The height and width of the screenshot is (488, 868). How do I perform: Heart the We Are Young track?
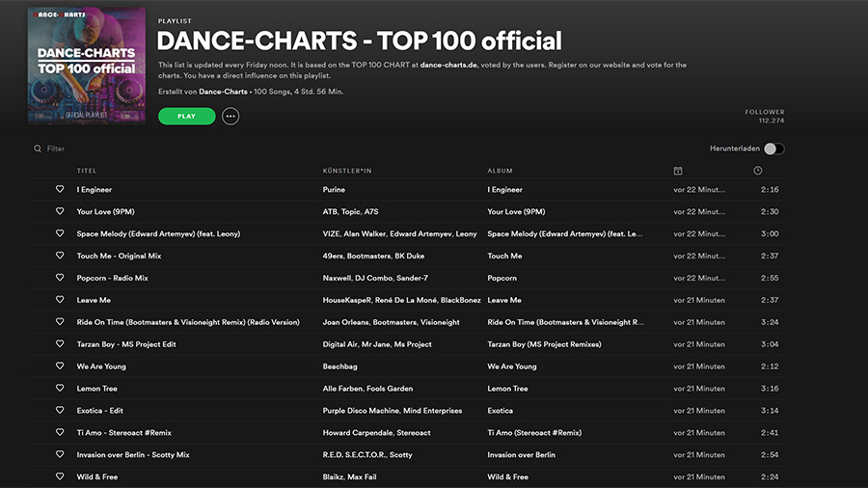(60, 366)
